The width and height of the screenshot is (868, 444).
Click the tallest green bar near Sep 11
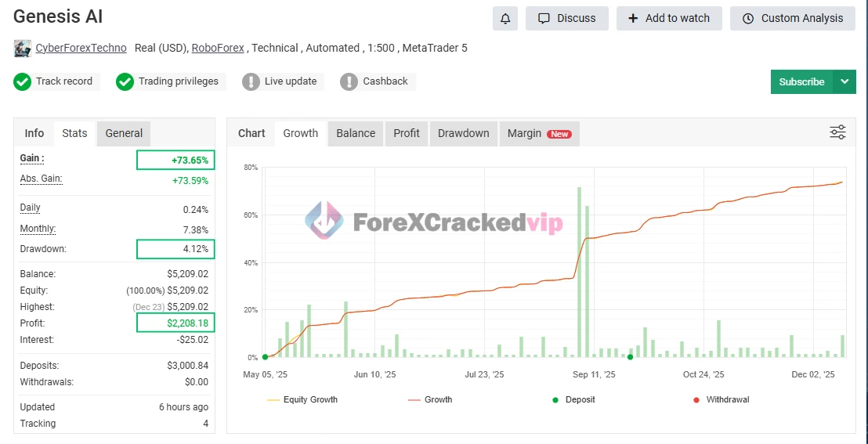pyautogui.click(x=580, y=272)
